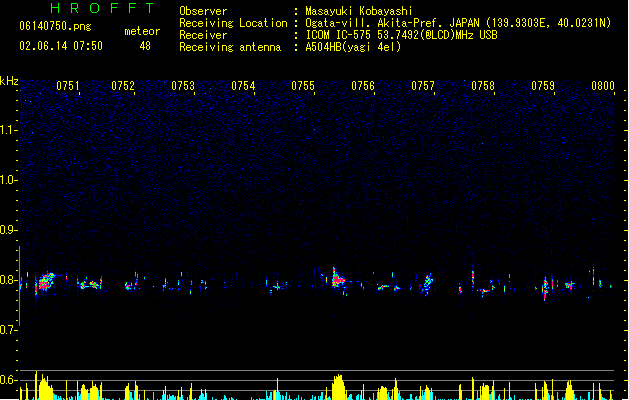Click the 0.7 kHz frequency label
The height and width of the screenshot is (400, 629).
(8, 330)
